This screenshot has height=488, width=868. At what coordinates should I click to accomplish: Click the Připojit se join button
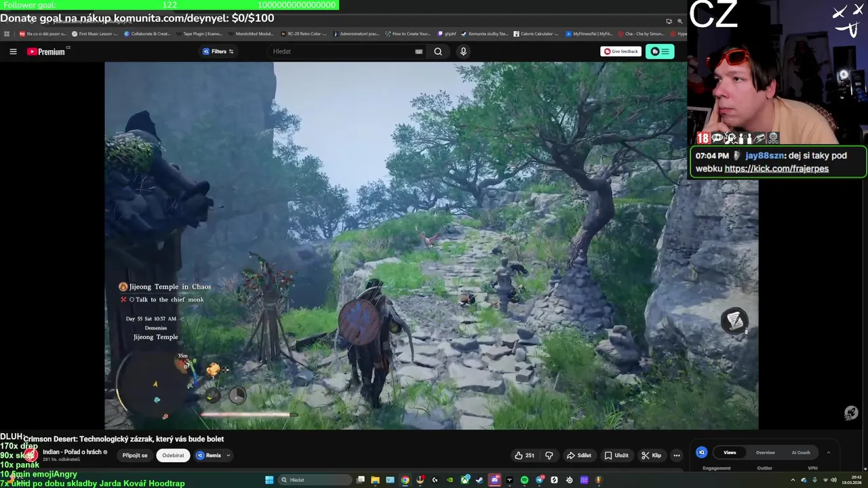pos(135,455)
